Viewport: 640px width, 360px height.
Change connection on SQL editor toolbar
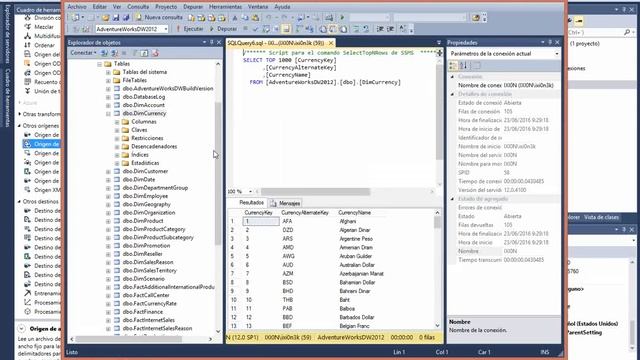click(x=86, y=29)
